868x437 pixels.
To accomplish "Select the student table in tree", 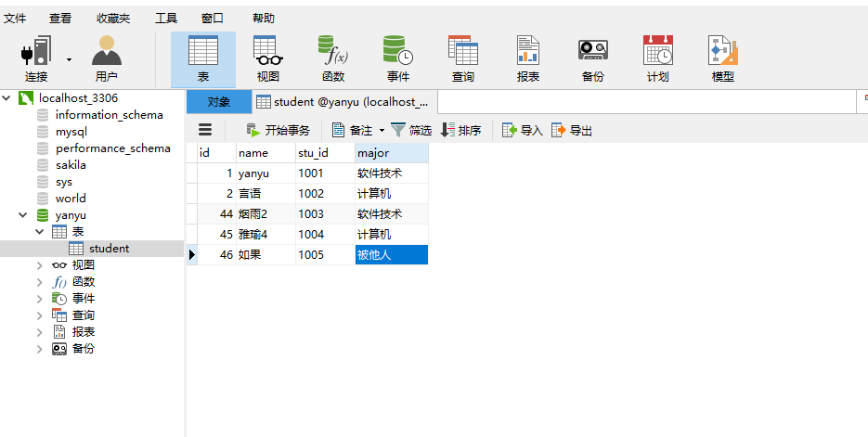I will coord(109,249).
